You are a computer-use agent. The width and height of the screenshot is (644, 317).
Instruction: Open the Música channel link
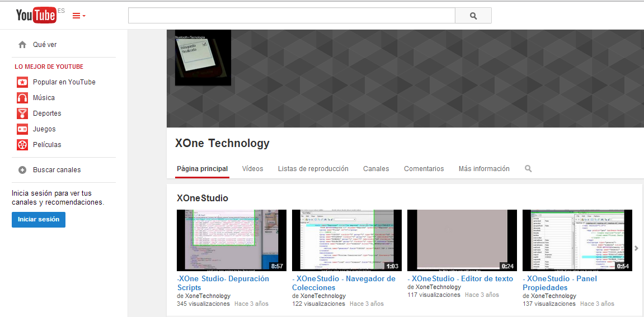click(44, 98)
